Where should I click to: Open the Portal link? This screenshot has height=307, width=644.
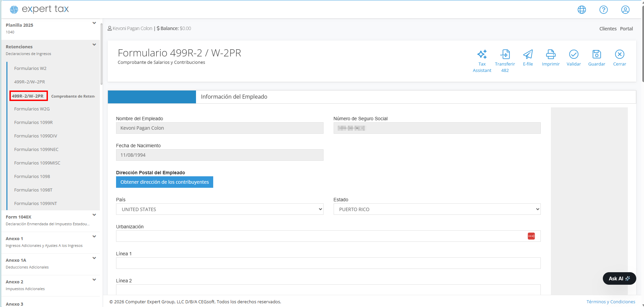click(x=626, y=29)
